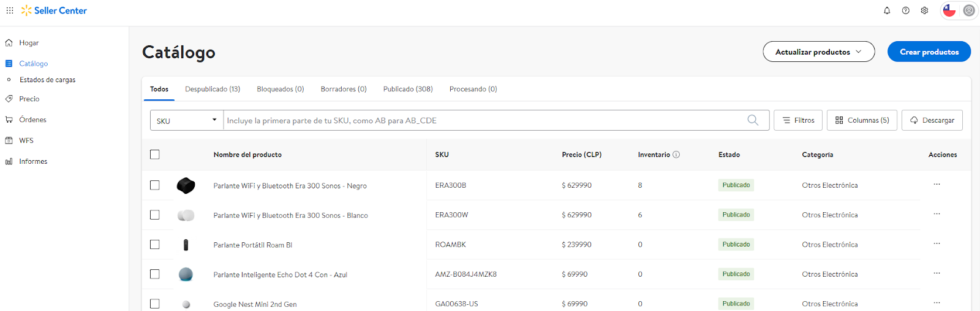Go to Órdenes in sidebar
Viewport: 980px width, 311px height.
tap(32, 120)
